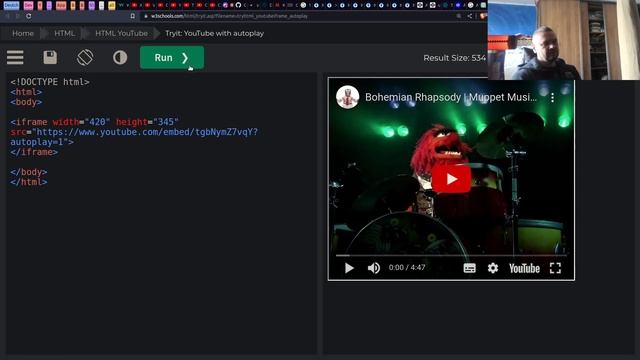
Task: Click the 'autoplay=1">' code line
Action: click(42, 142)
